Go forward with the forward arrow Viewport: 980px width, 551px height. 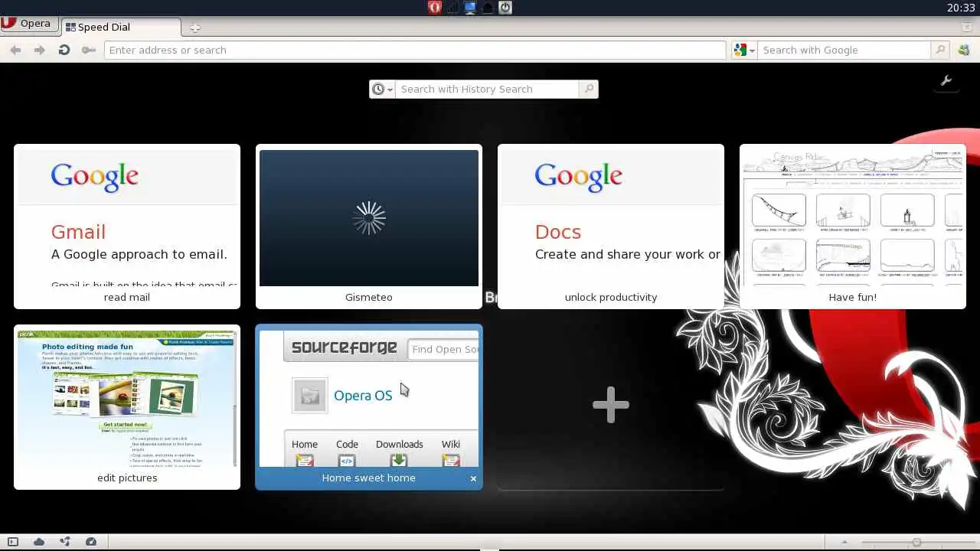pyautogui.click(x=40, y=50)
